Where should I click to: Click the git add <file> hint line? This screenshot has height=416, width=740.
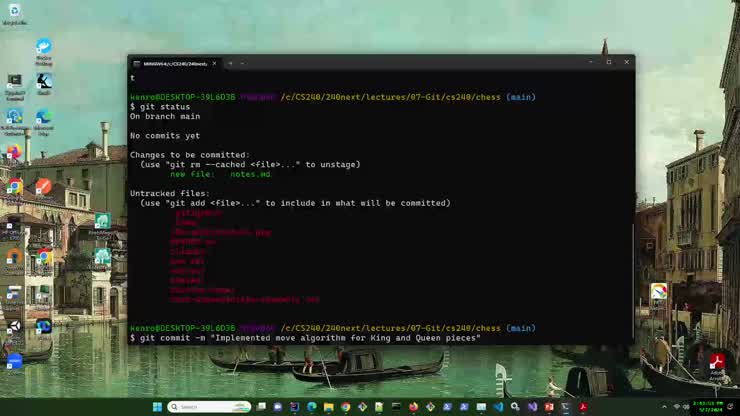tap(295, 203)
